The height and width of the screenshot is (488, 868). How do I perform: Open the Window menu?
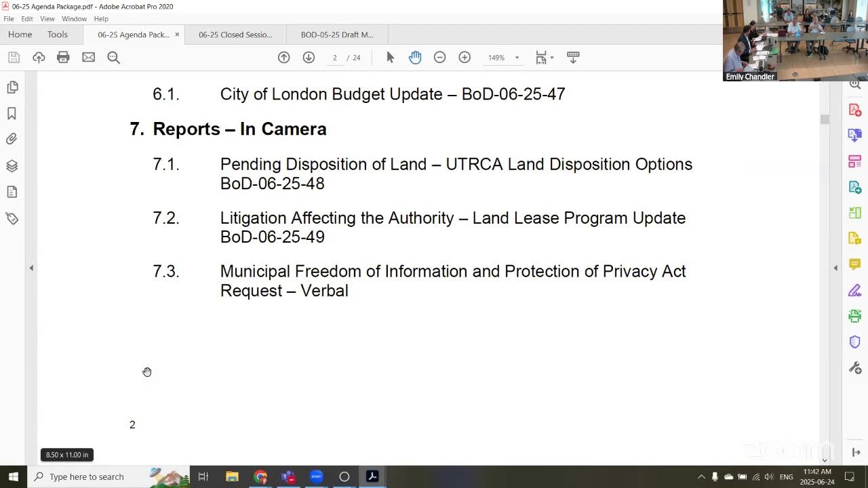[x=74, y=19]
